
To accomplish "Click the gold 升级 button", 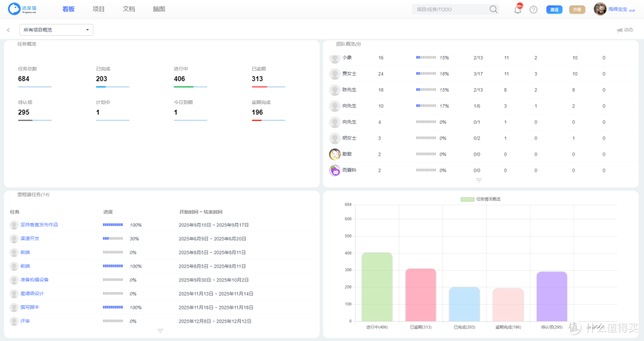I will pos(577,10).
